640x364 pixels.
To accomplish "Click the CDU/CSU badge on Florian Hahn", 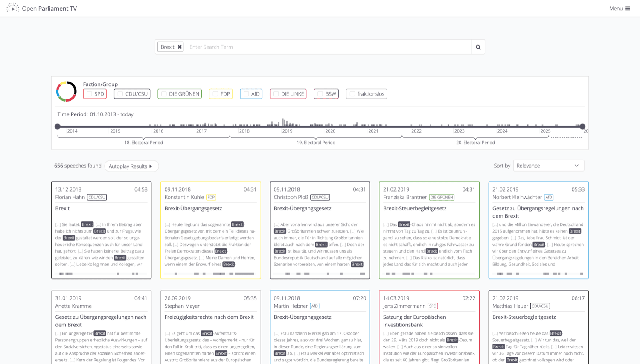I will click(x=97, y=197).
